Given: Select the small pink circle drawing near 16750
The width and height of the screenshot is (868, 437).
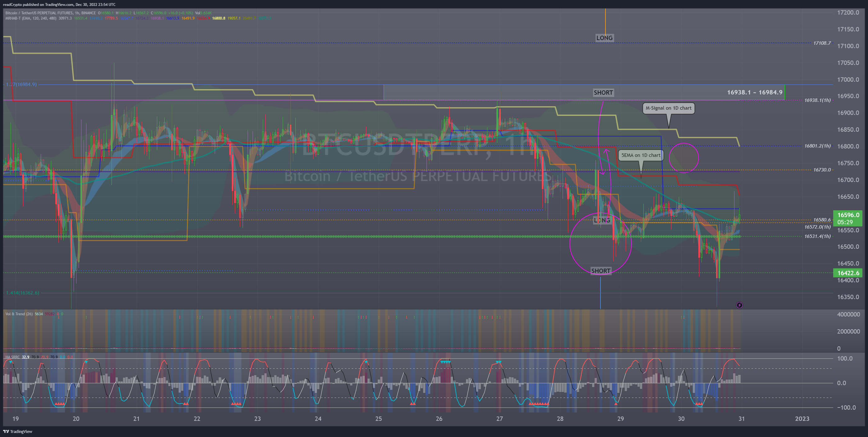Looking at the screenshot, I should tap(684, 158).
